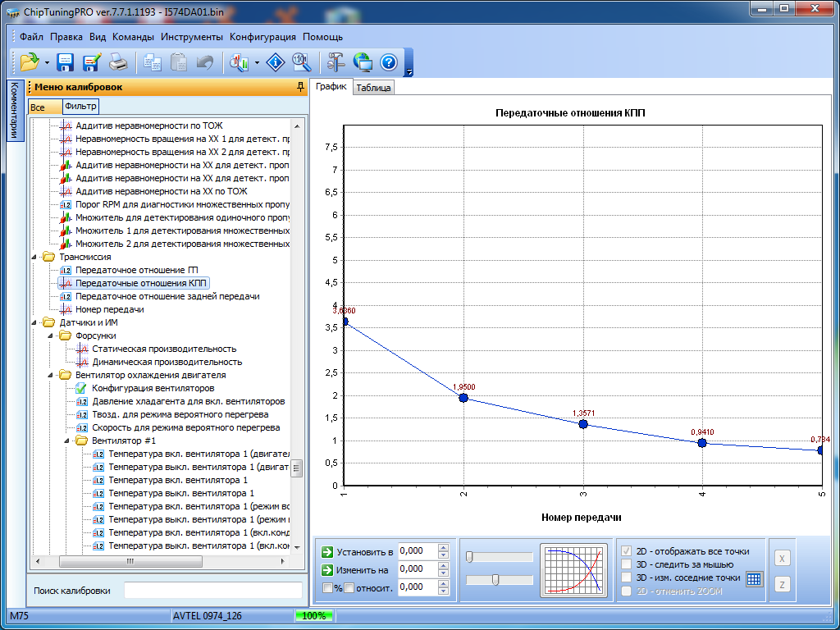Click the lower horizontal slider handle
Screen dimensions: 840x630
coord(495,580)
